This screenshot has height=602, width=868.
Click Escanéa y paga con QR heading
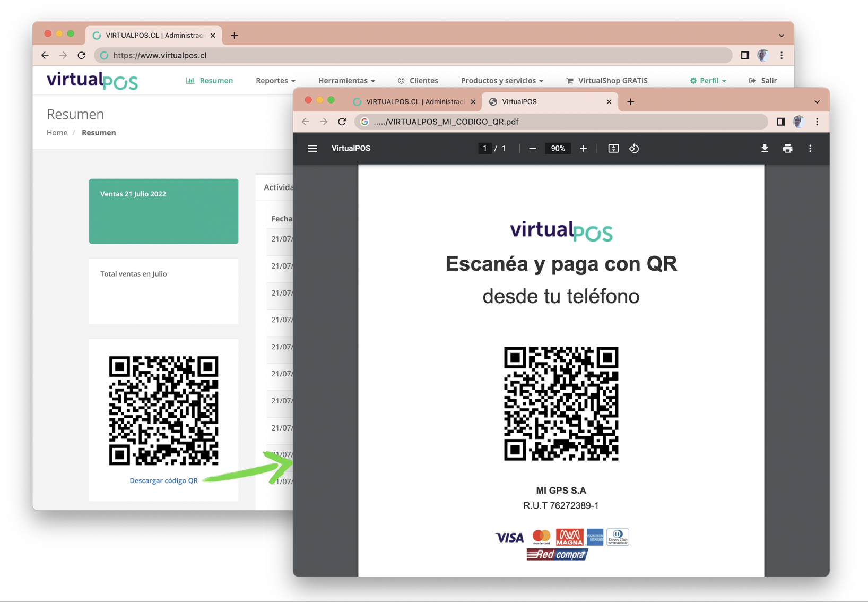click(561, 264)
